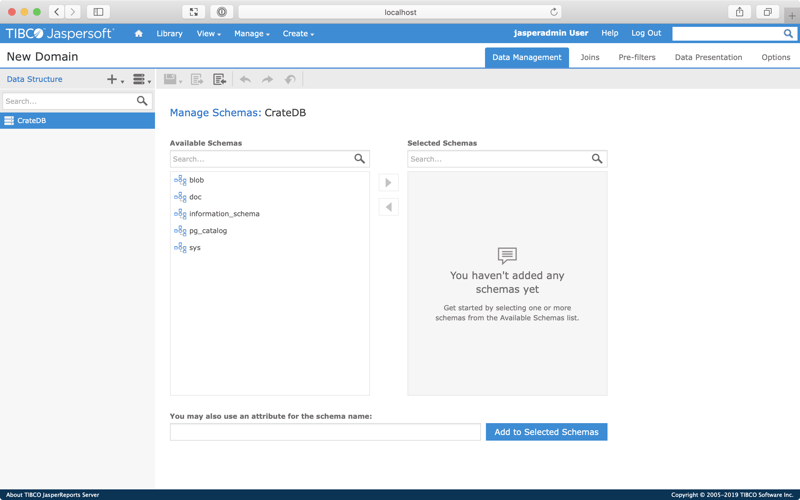Click the undo arrow in toolbar
Viewport: 800px width, 500px height.
coord(245,79)
